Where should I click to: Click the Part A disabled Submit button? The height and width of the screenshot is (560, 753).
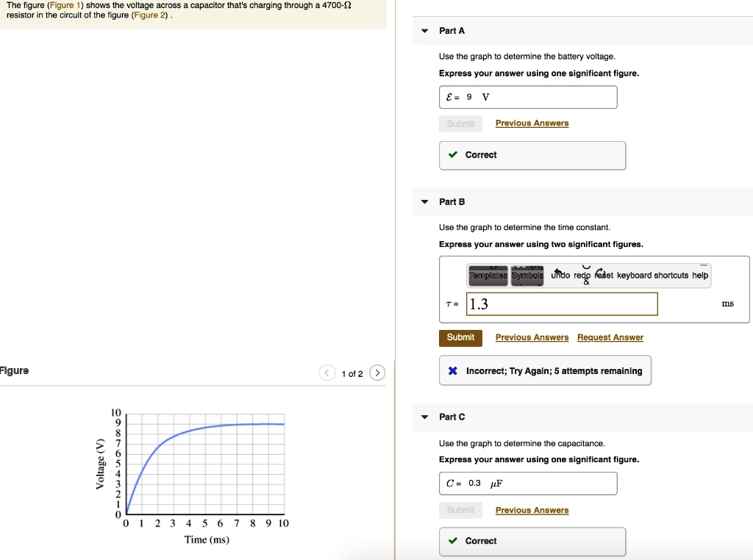coord(460,123)
